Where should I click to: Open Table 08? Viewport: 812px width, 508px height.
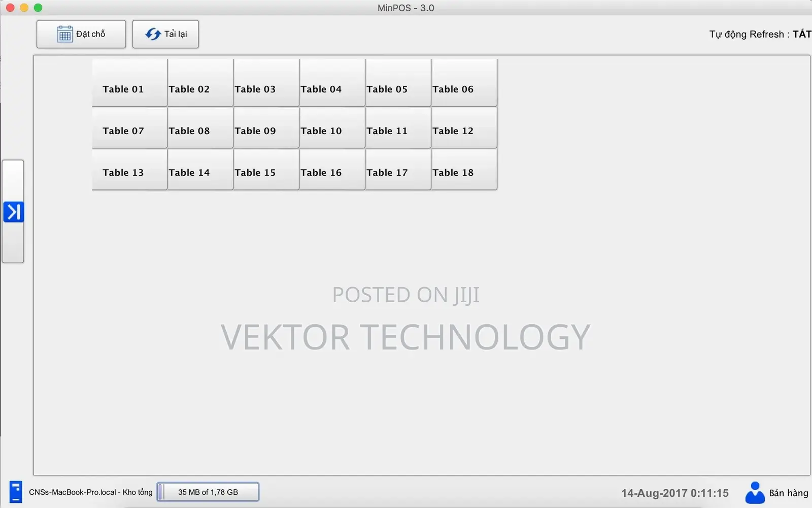tap(200, 128)
